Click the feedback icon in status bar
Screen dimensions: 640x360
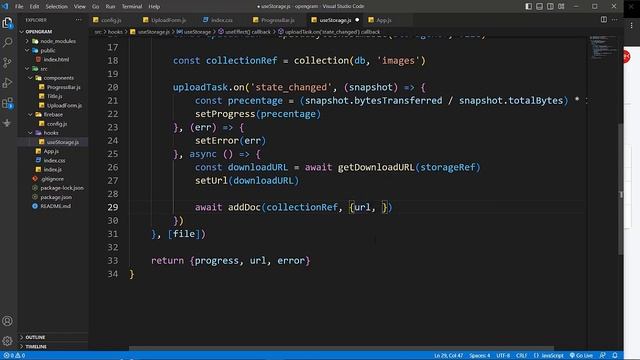603,356
